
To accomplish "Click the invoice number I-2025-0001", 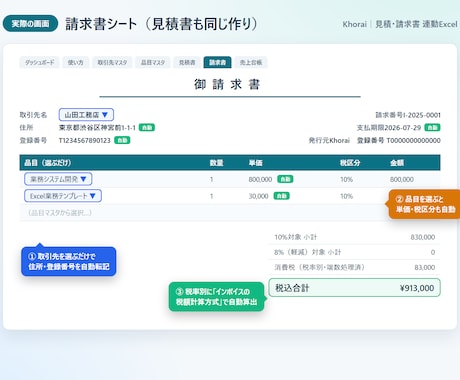I will (x=422, y=115).
